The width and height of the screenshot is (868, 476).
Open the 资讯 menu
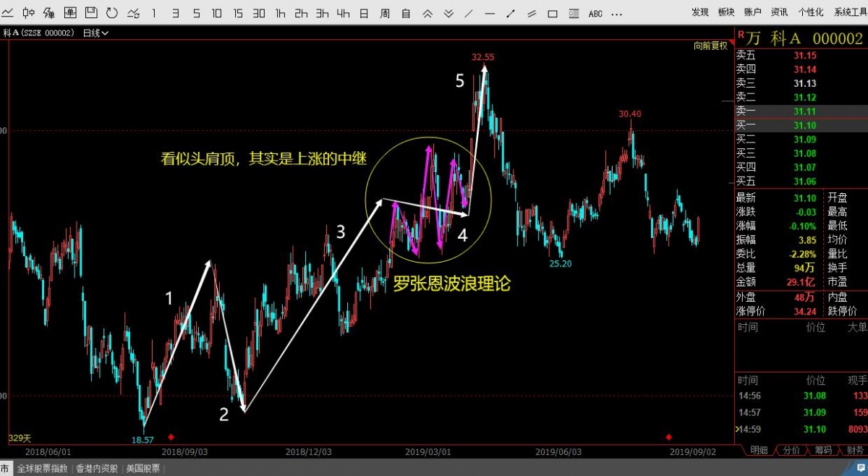[x=779, y=12]
